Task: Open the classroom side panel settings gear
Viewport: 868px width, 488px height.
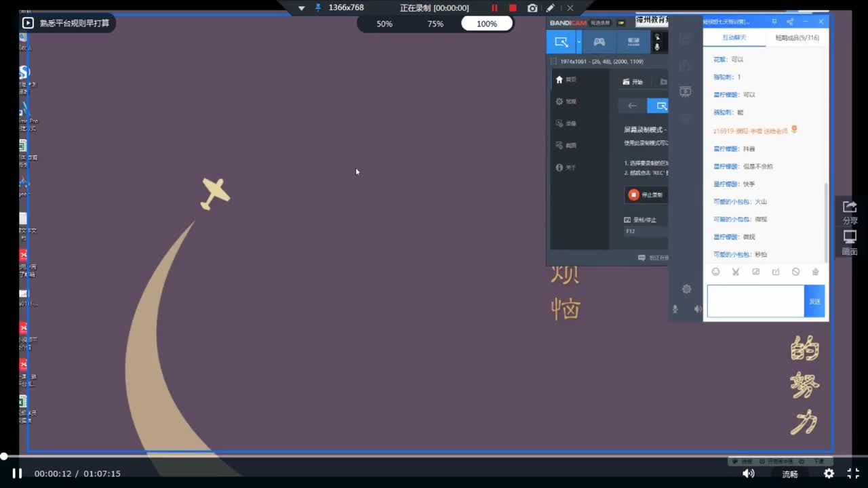Action: (686, 289)
